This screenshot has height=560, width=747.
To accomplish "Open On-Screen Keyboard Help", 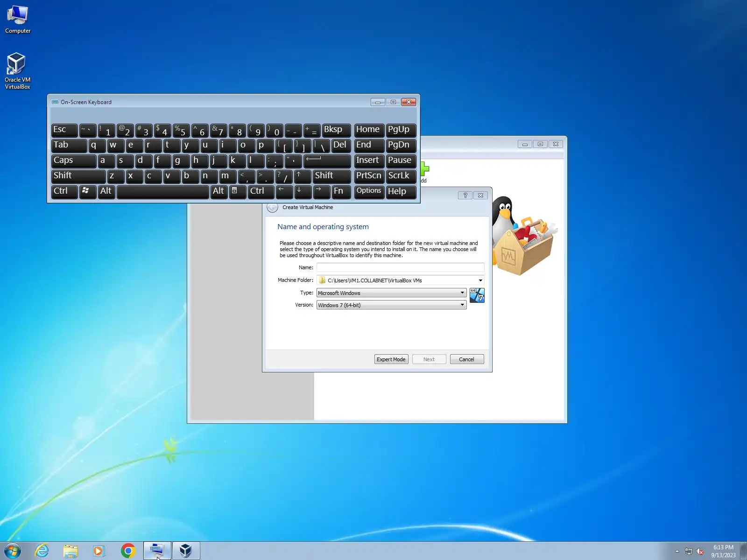I will pos(401,191).
